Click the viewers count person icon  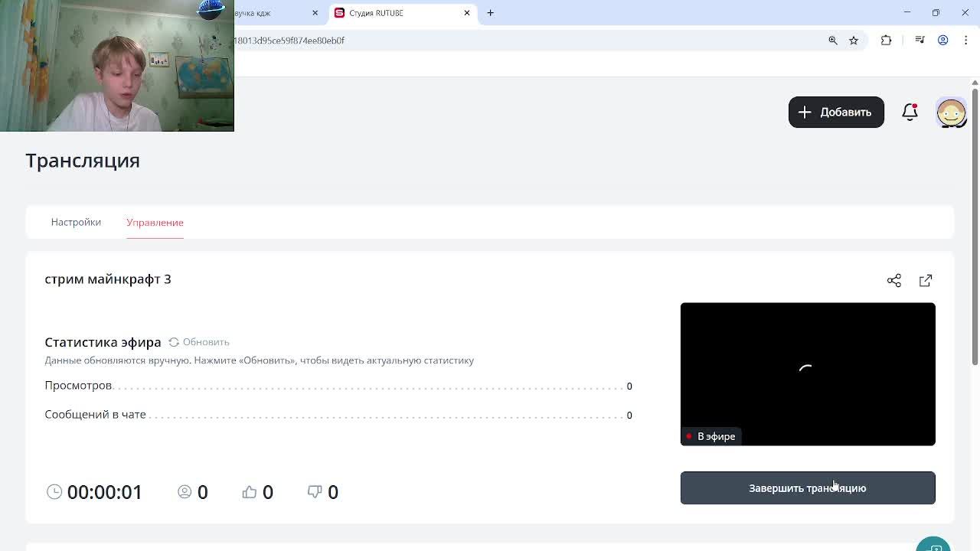[x=185, y=491]
